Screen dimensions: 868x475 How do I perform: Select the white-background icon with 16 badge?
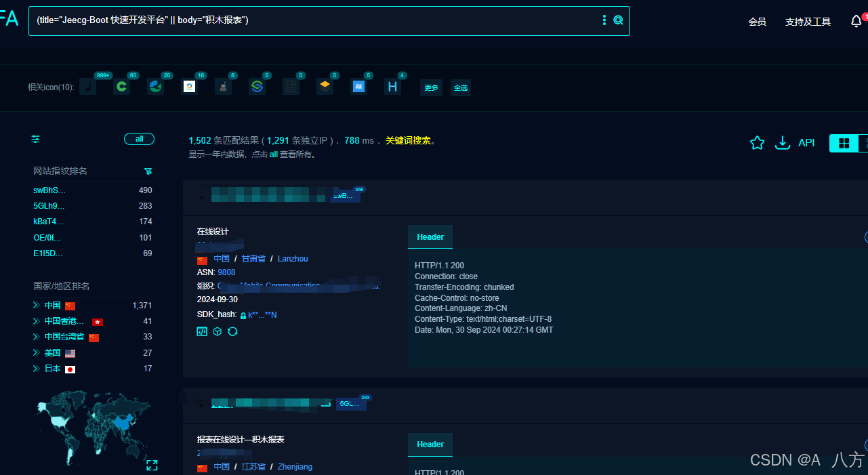(189, 86)
